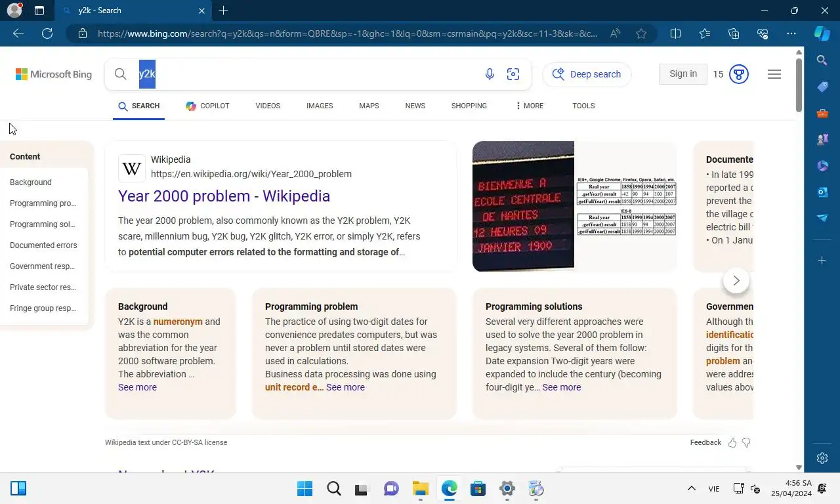840x504 pixels.
Task: Switch to the IMAGES tab
Action: (320, 106)
